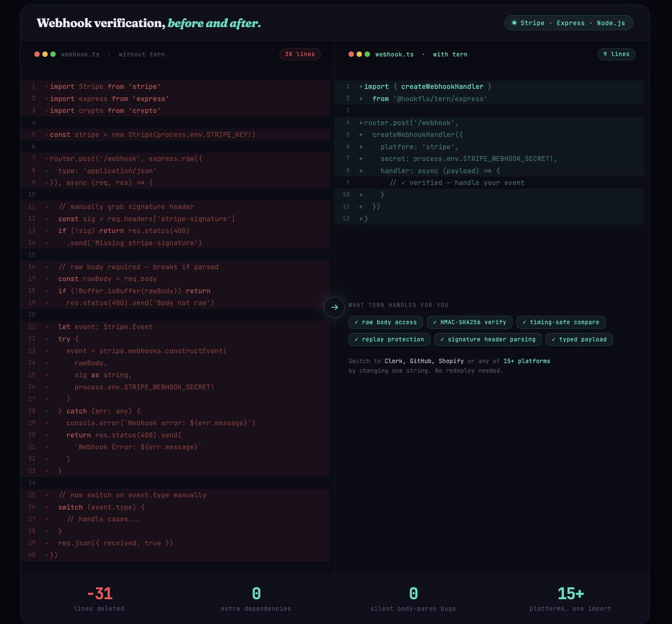
Task: Click 'signature header parsing' chip
Action: click(488, 339)
